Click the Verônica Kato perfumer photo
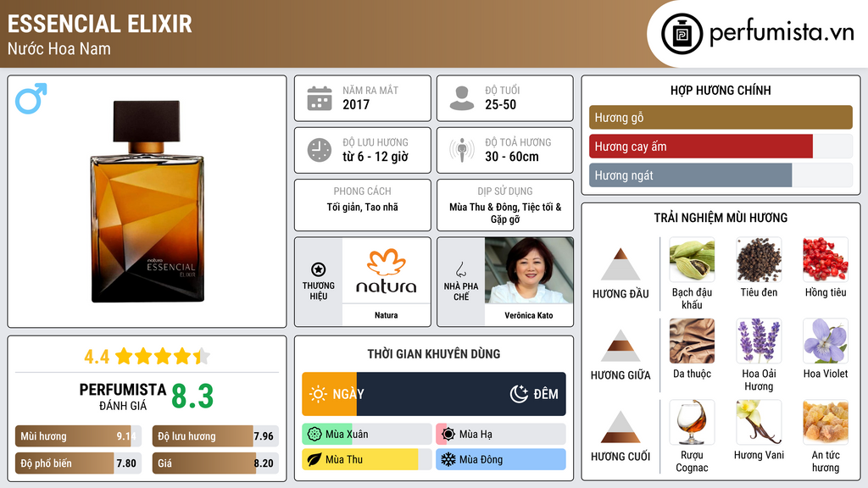Screen dimensions: 868x488 click(x=529, y=270)
